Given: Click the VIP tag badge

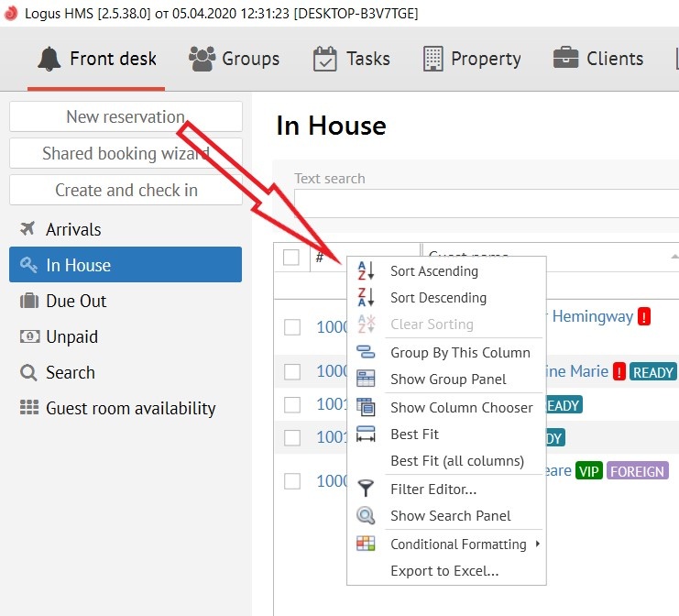Looking at the screenshot, I should click(589, 471).
